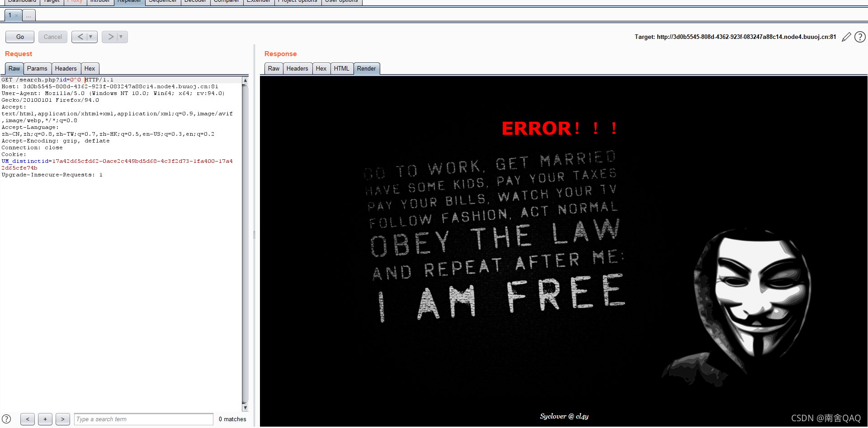Open the Dashboard main tab
The height and width of the screenshot is (428, 868).
(22, 2)
